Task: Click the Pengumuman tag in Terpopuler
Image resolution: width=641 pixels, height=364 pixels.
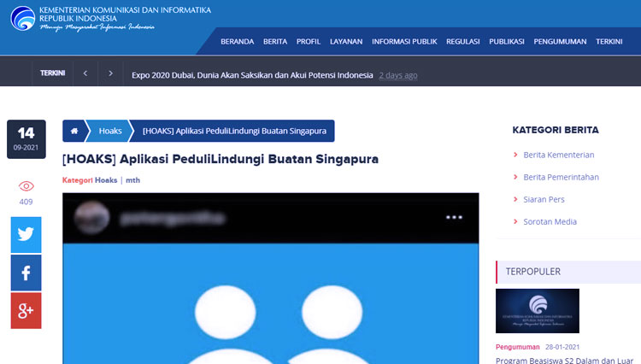Action: pyautogui.click(x=518, y=347)
